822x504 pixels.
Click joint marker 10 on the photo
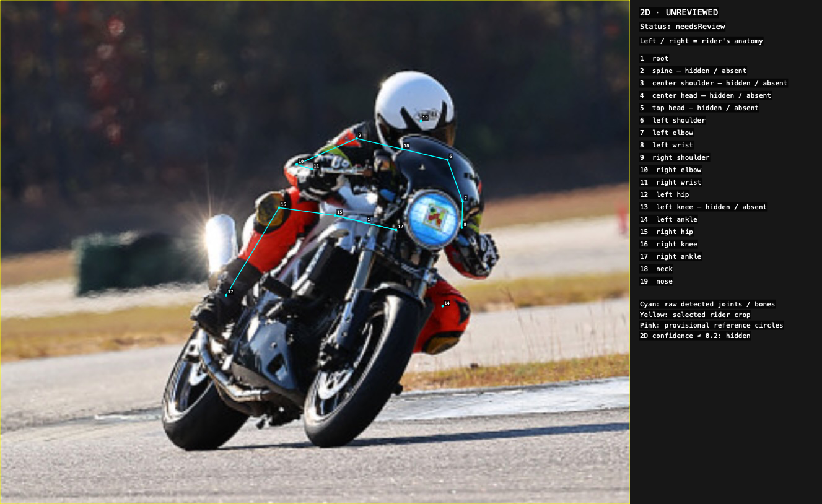297,164
